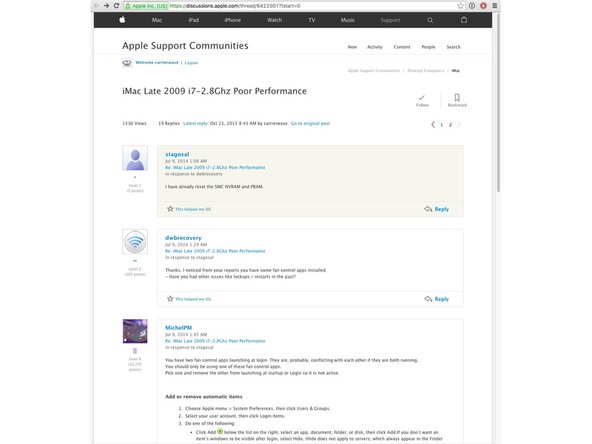Go to page 1 of thread

coord(441,125)
